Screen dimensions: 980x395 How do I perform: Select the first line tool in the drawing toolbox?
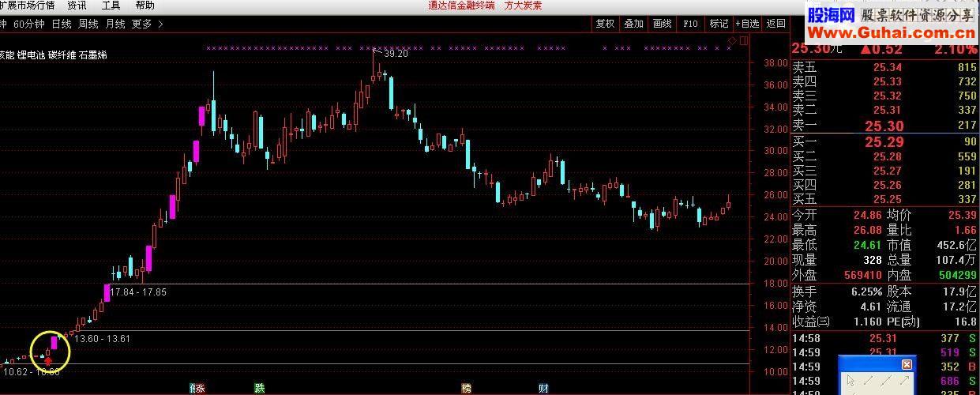click(x=869, y=381)
